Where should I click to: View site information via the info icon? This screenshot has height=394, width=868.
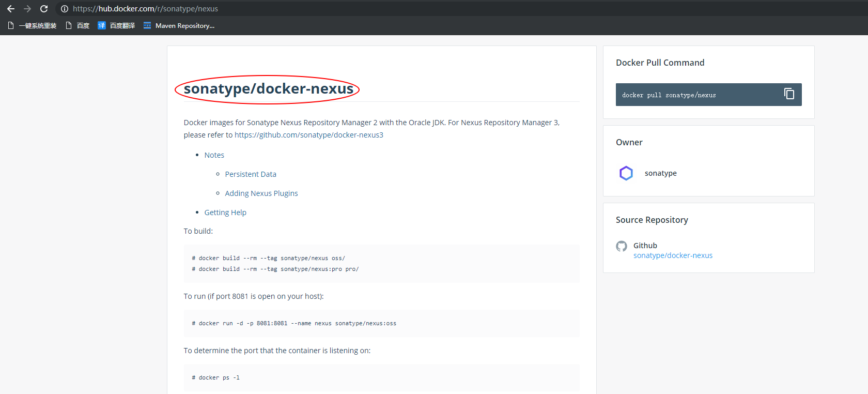(65, 9)
